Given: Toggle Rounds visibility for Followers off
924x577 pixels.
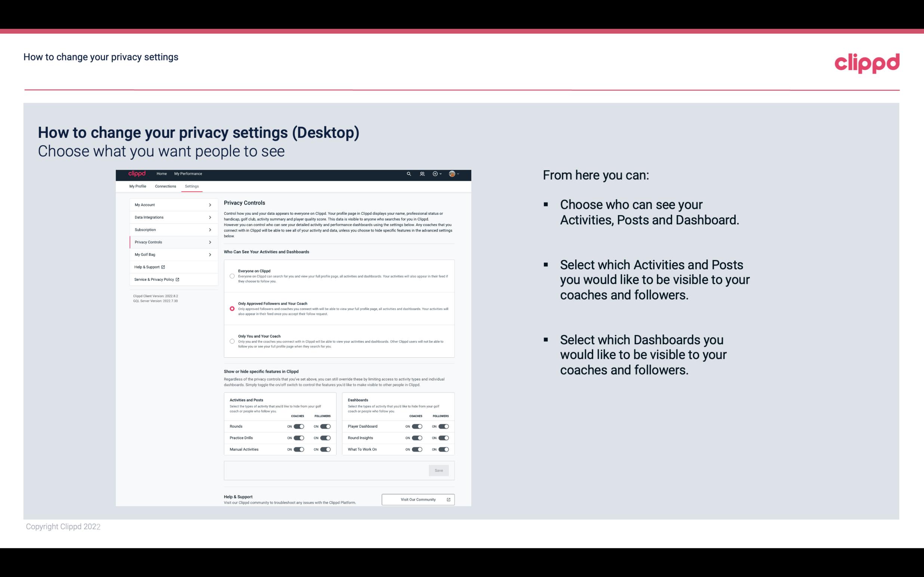Looking at the screenshot, I should [x=325, y=426].
